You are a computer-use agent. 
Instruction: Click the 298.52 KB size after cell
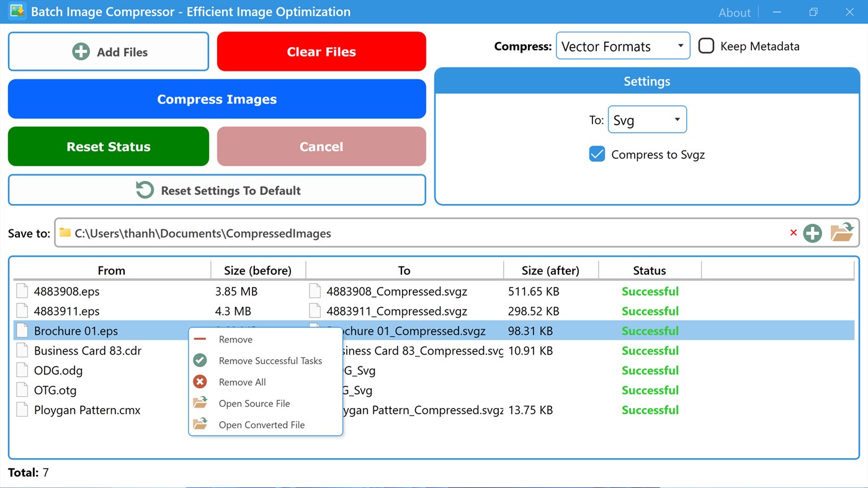click(x=534, y=311)
